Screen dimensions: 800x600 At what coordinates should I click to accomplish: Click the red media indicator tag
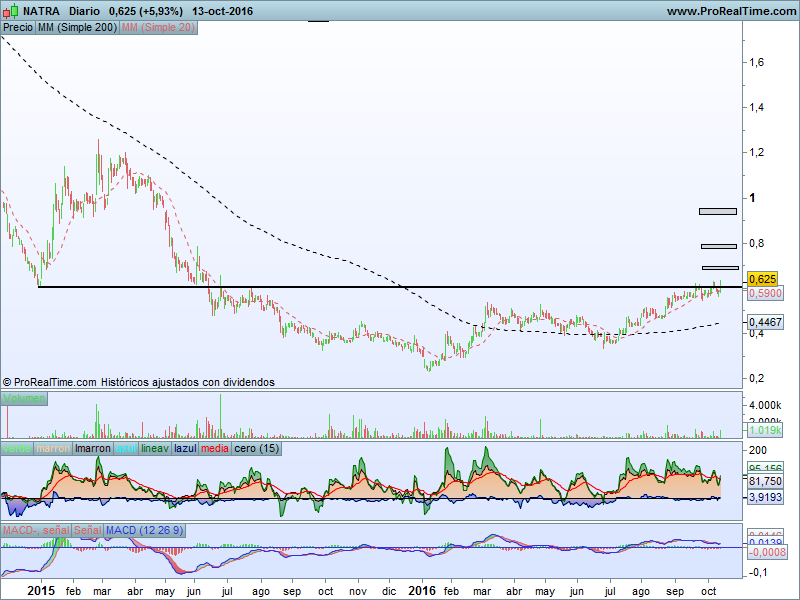pyautogui.click(x=215, y=449)
